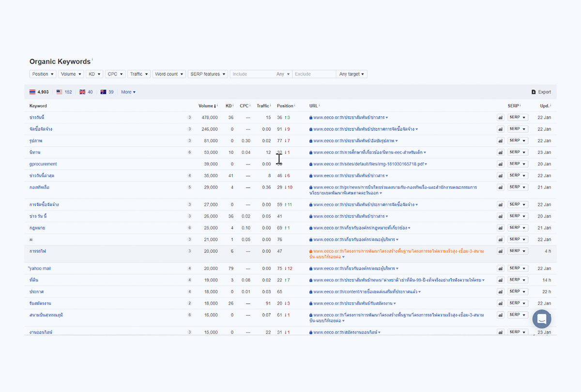Open the chat support bubble icon
581x392 pixels.
[x=542, y=319]
